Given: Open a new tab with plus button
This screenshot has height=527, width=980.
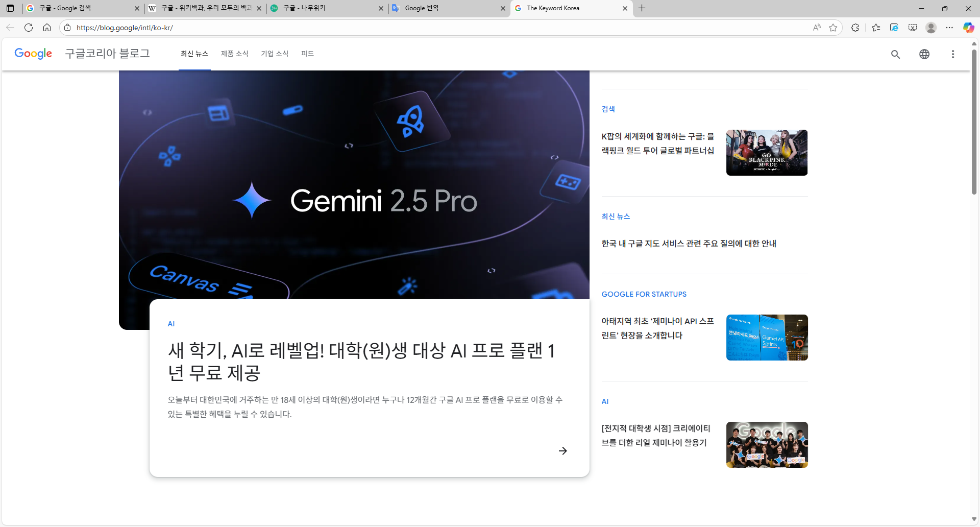Looking at the screenshot, I should (x=642, y=8).
